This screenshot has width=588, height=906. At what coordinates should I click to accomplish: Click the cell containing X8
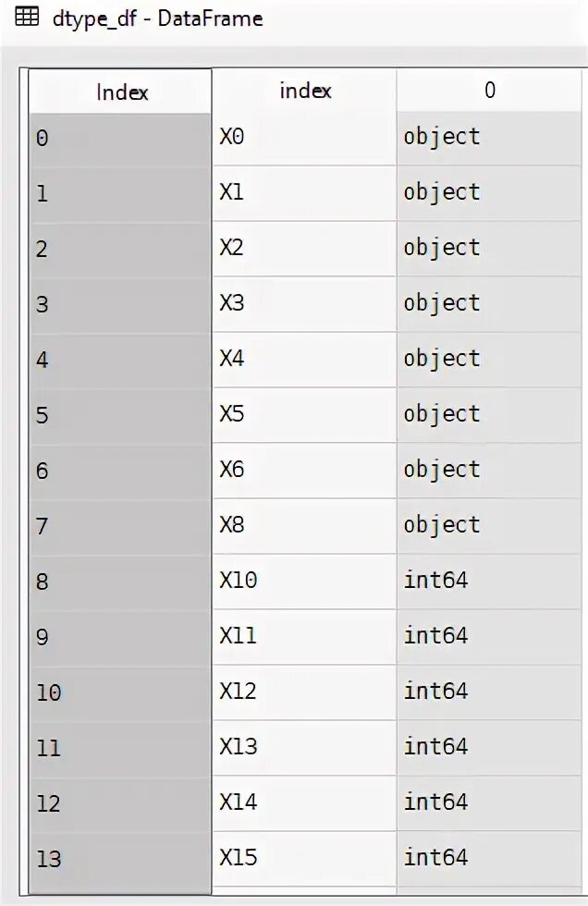point(304,526)
